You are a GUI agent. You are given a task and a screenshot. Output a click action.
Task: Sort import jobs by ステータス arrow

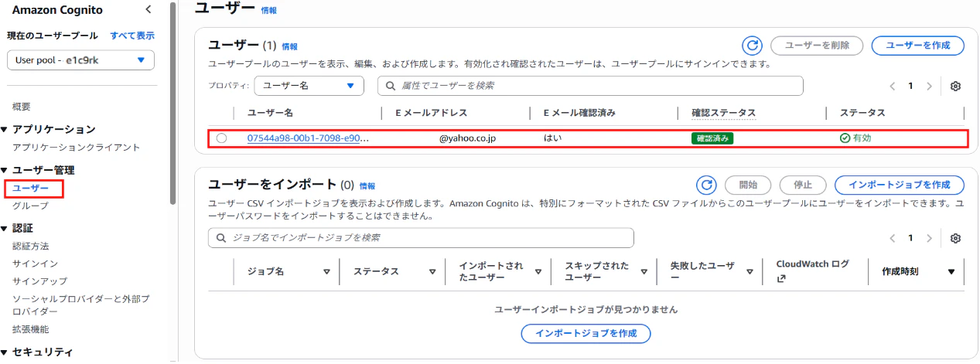click(432, 272)
